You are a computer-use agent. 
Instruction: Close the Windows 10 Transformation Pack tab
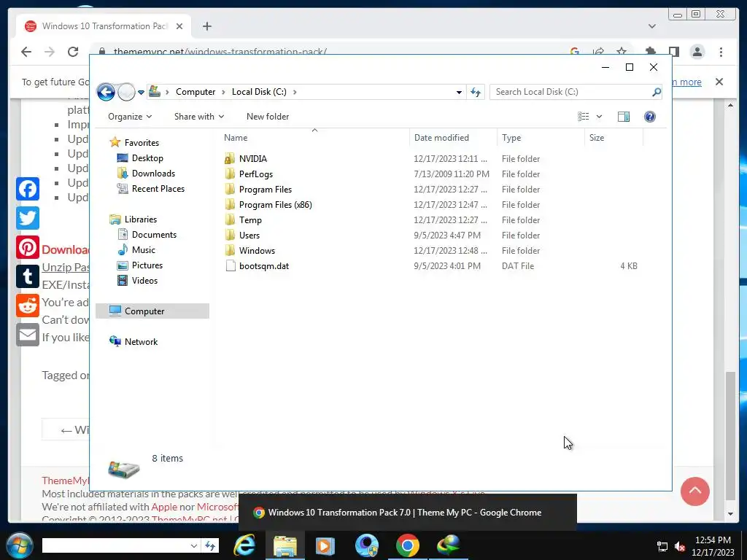pos(179,26)
